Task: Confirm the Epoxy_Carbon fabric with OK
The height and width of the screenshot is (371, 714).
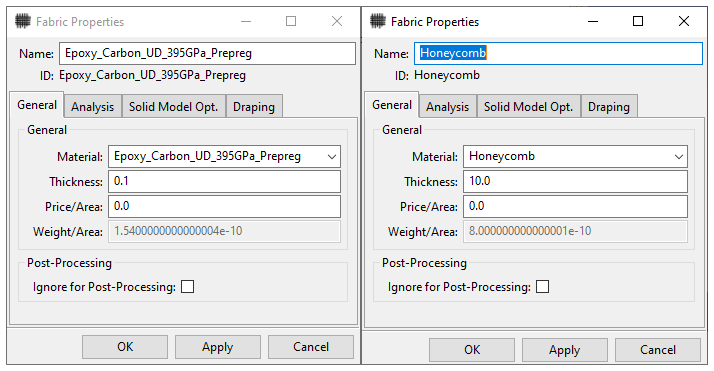Action: pos(125,347)
